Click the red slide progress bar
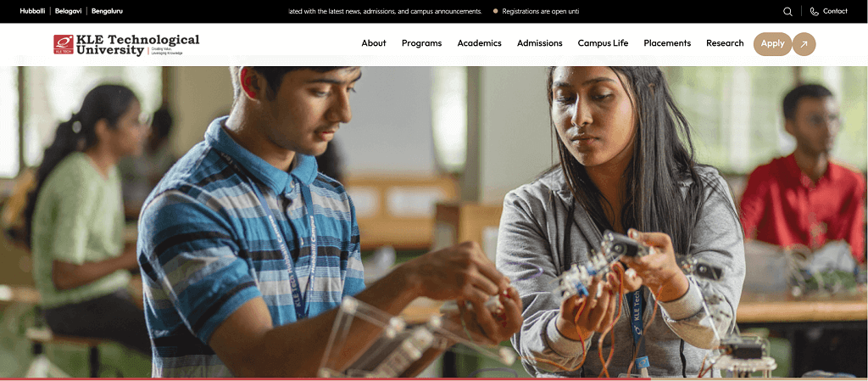The image size is (868, 381). [325, 379]
